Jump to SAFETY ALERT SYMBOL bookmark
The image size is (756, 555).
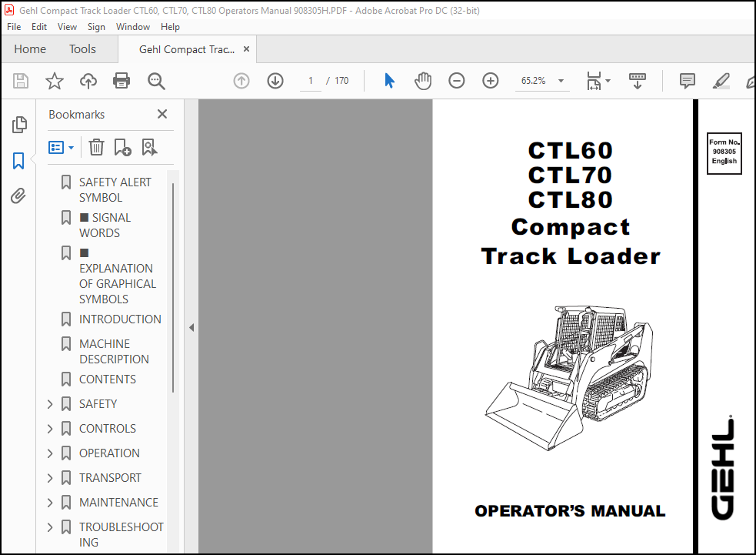pos(115,189)
